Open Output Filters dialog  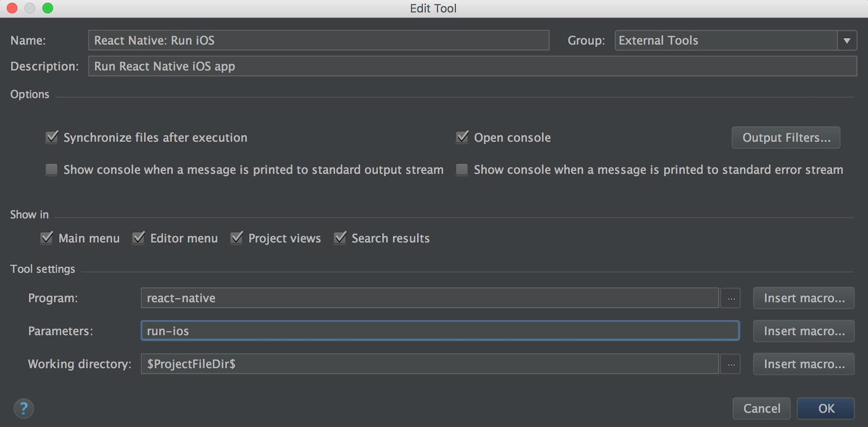click(x=786, y=138)
